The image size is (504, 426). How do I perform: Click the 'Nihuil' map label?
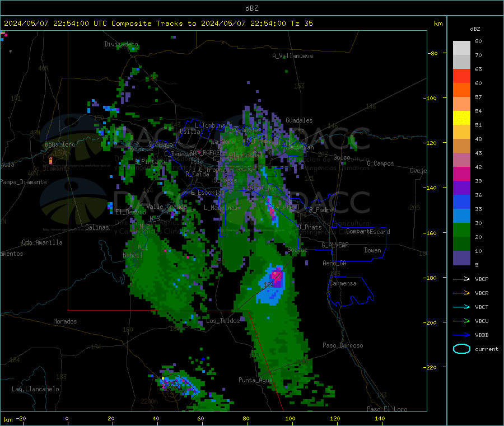pos(132,255)
